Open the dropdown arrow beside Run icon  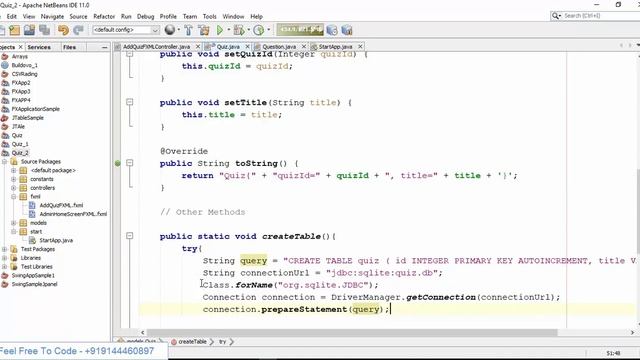tap(229, 30)
